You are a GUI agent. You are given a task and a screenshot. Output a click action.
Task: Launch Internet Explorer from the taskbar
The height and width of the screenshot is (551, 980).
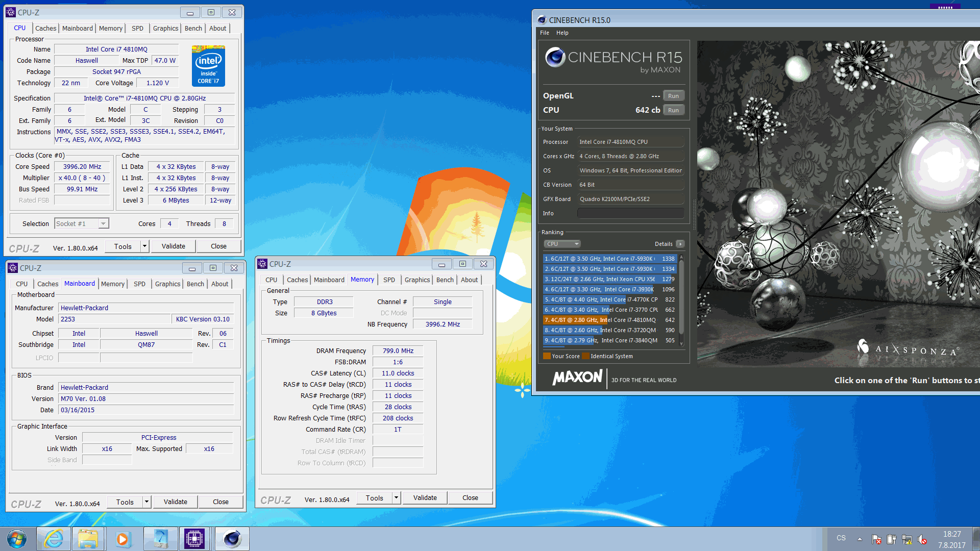click(54, 539)
